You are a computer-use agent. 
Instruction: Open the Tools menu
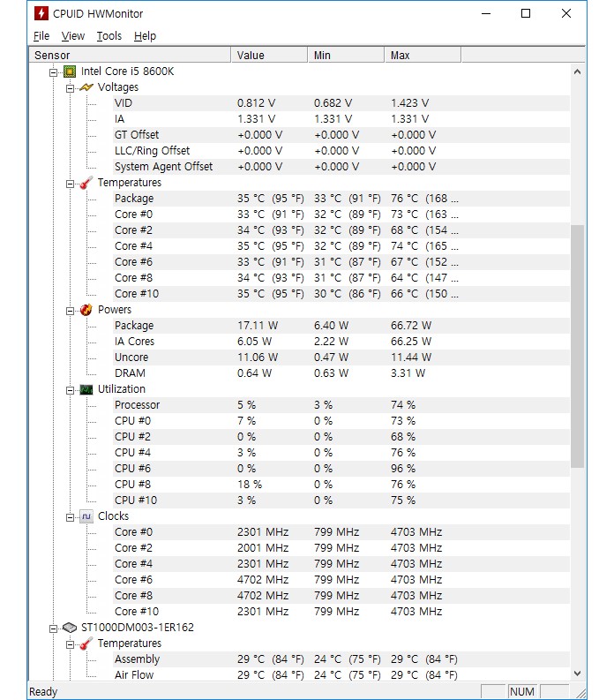(x=109, y=36)
